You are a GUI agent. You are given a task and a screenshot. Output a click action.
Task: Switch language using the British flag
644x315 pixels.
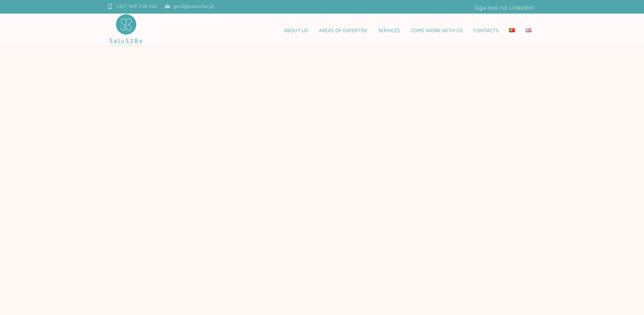[x=528, y=31]
